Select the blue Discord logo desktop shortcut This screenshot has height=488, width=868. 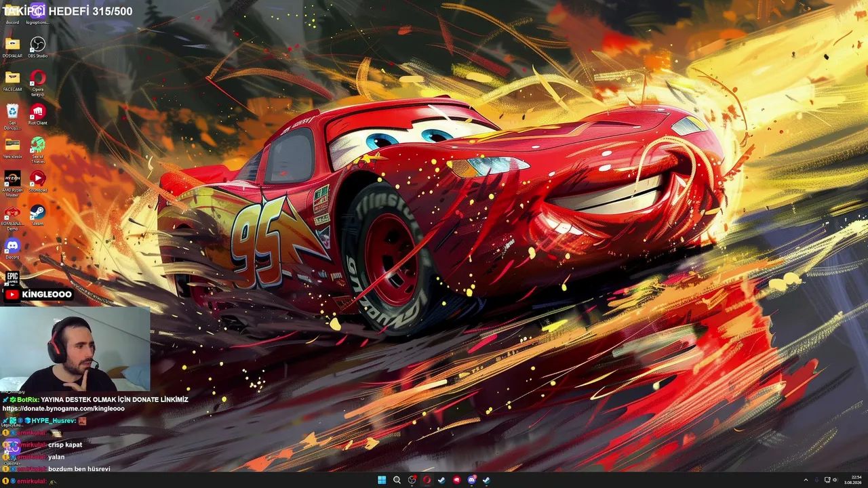coord(12,248)
